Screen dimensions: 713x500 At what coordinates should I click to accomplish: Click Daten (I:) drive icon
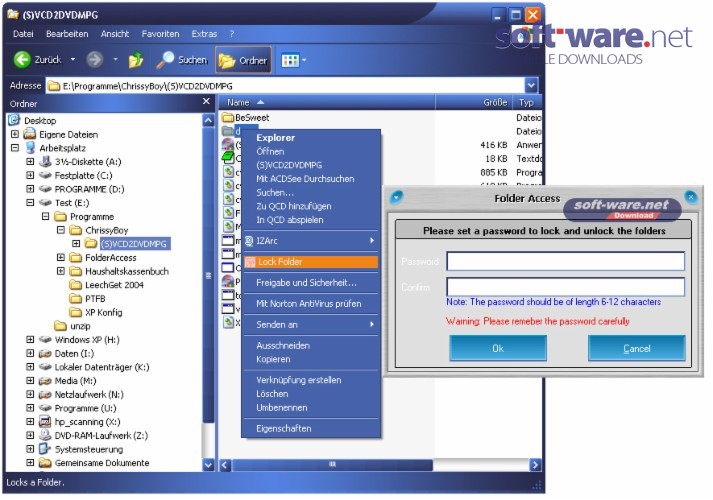coord(45,353)
